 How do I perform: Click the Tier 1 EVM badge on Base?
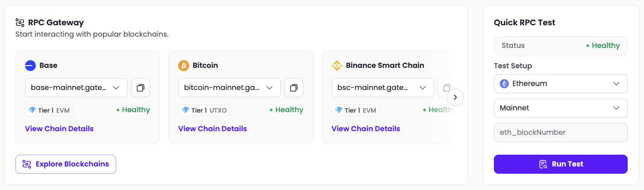49,110
